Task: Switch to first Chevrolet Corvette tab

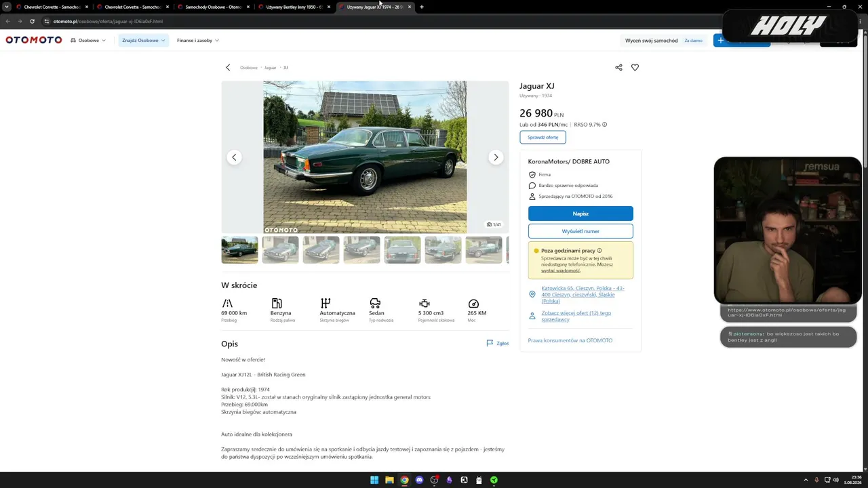Action: click(52, 7)
